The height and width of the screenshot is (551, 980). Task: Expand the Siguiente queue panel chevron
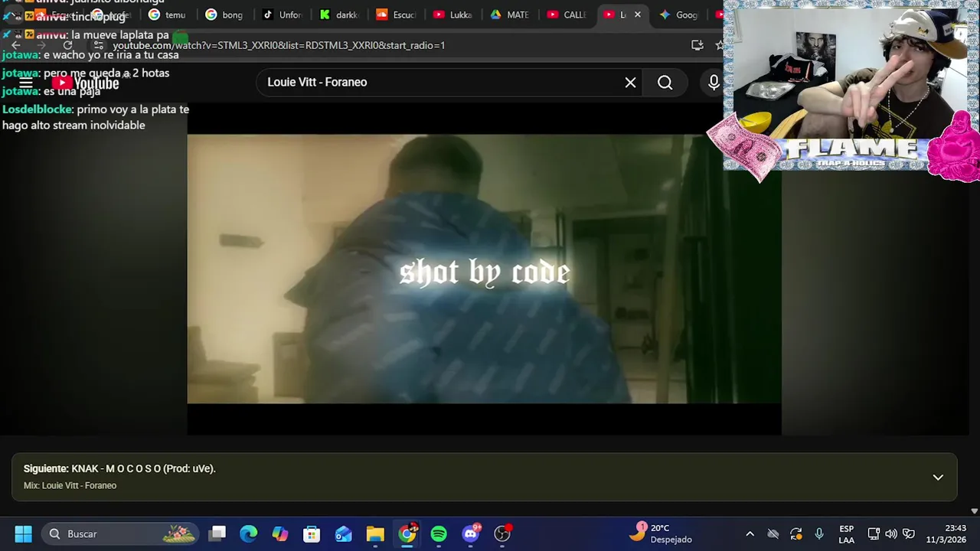coord(938,477)
